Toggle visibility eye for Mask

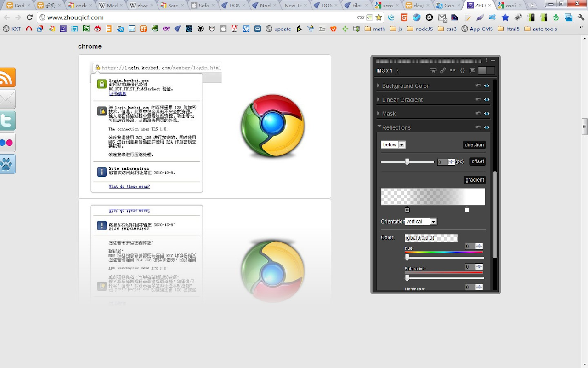(486, 113)
